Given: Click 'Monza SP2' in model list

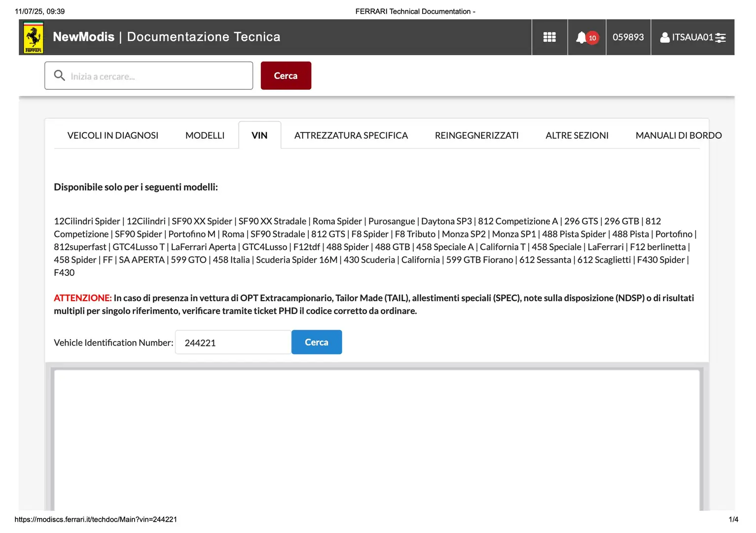Looking at the screenshot, I should pyautogui.click(x=464, y=234).
